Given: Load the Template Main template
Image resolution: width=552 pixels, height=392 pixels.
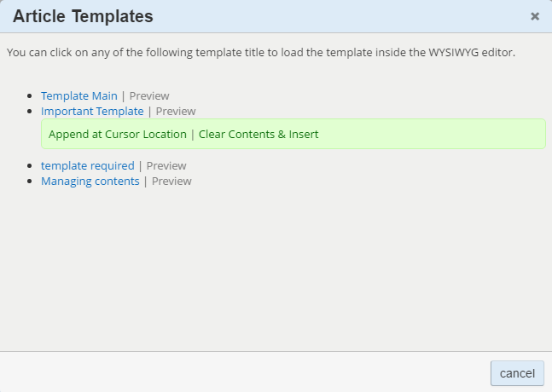Looking at the screenshot, I should (x=79, y=96).
